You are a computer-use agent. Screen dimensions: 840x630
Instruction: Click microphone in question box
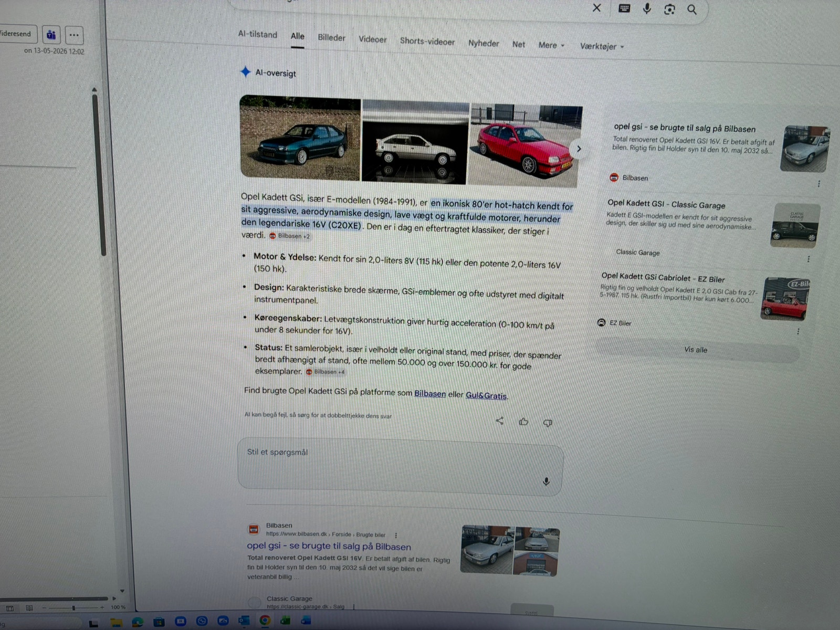tap(546, 481)
